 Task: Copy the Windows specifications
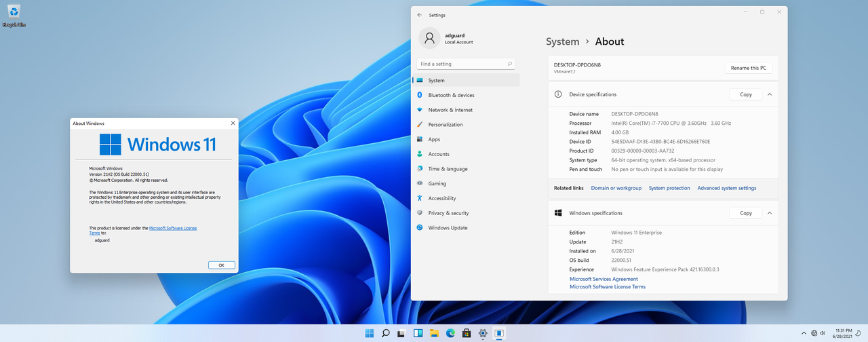[746, 213]
